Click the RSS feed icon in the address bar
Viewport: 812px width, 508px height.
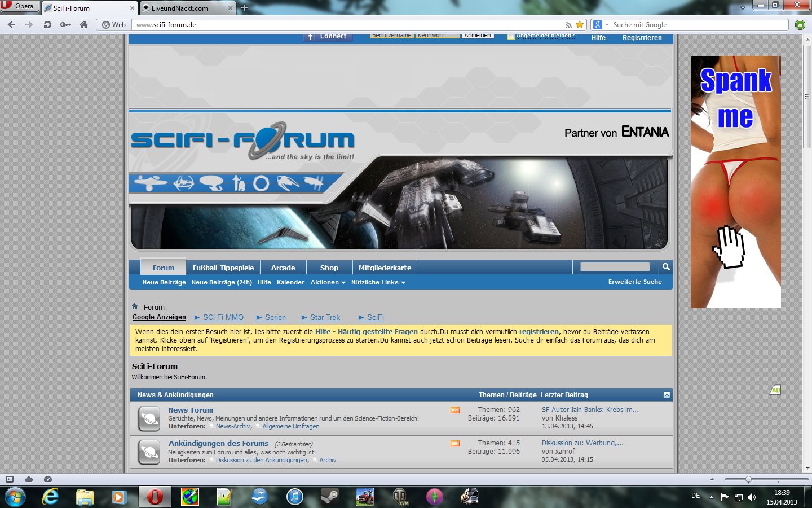pyautogui.click(x=568, y=25)
